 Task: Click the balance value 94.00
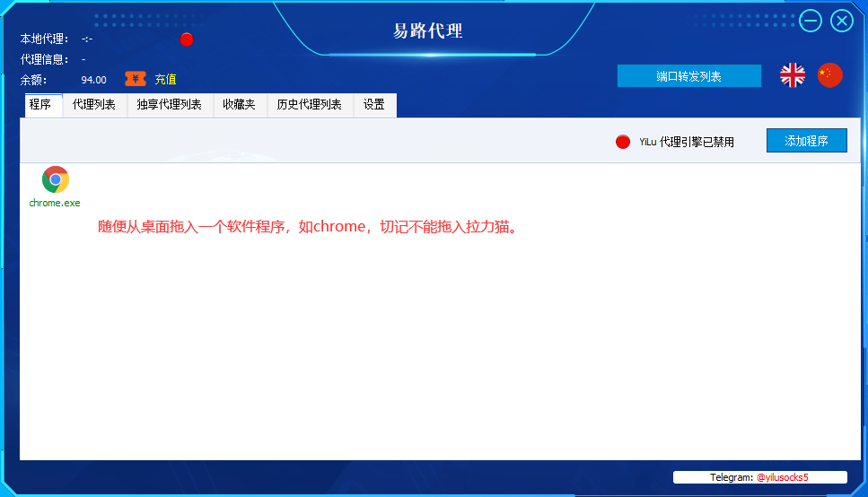click(x=94, y=80)
